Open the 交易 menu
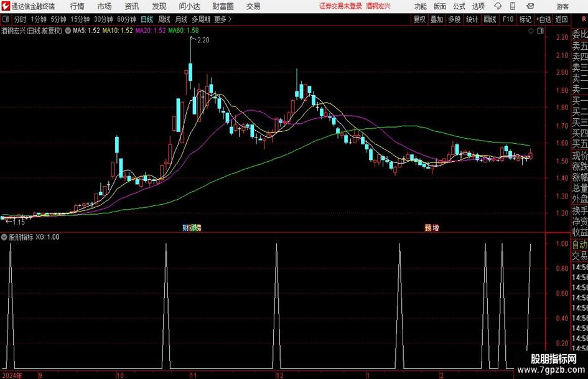 (253, 6)
